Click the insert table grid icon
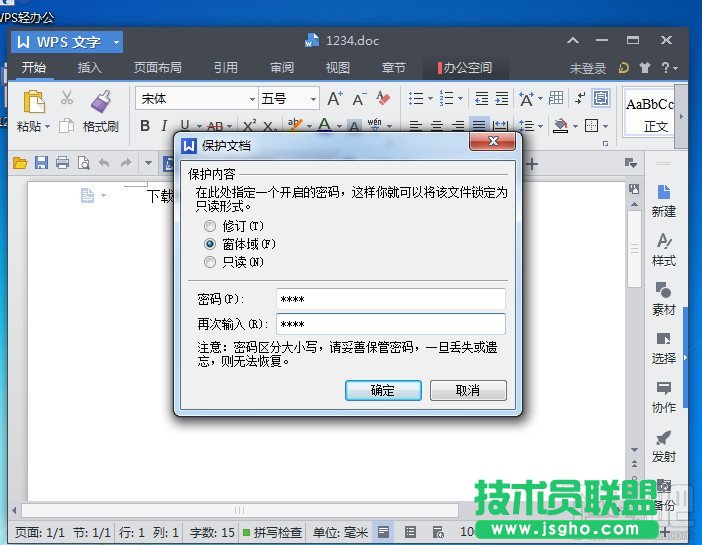Viewport: 702px width, 545px height. (x=556, y=98)
